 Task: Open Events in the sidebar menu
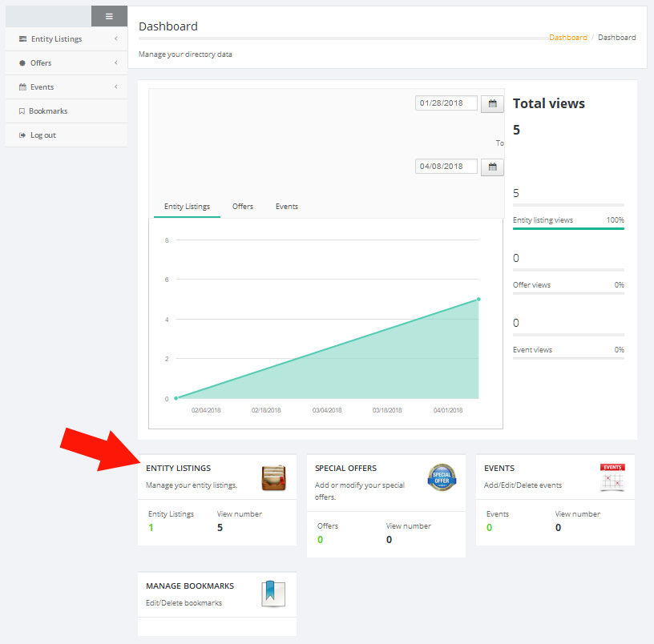[x=67, y=87]
